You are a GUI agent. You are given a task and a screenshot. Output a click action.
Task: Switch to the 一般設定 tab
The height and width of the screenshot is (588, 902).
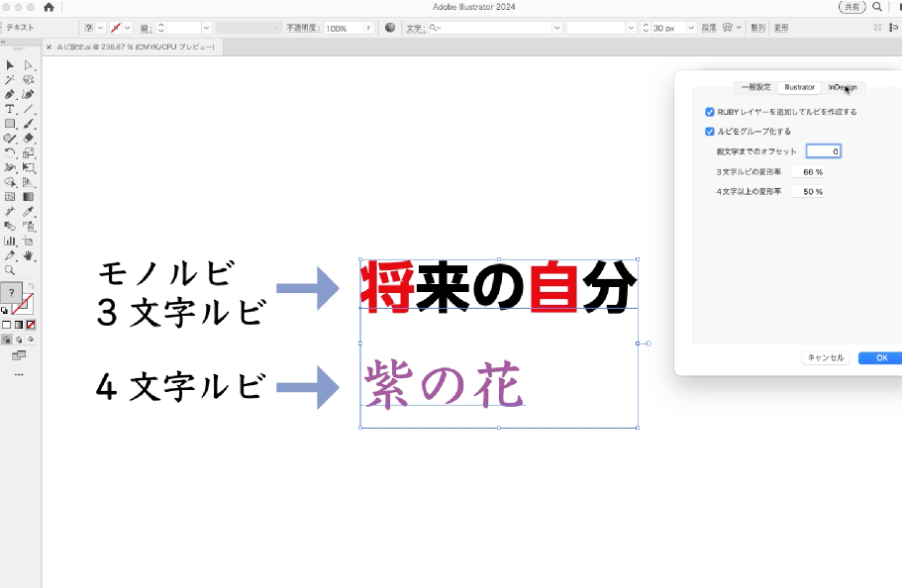click(755, 87)
